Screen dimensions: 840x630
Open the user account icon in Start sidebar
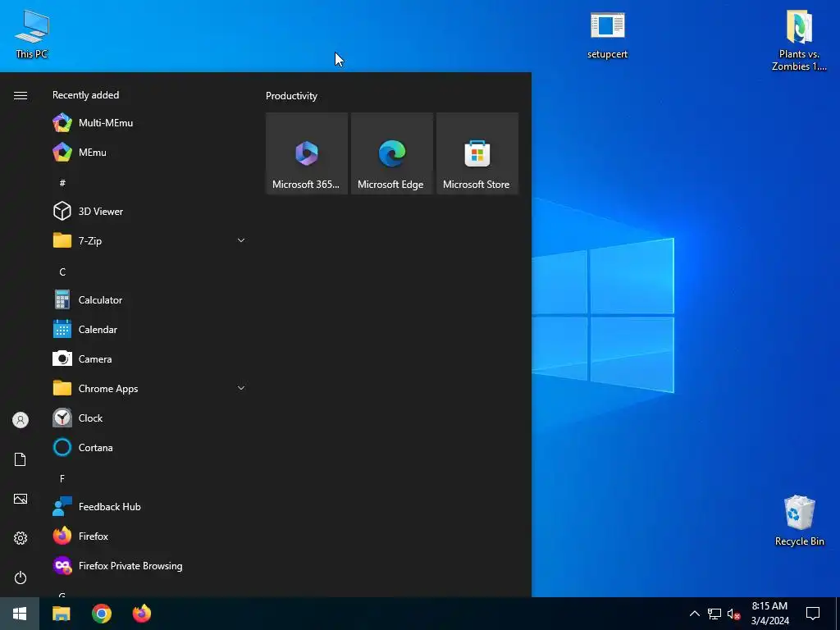coord(21,420)
